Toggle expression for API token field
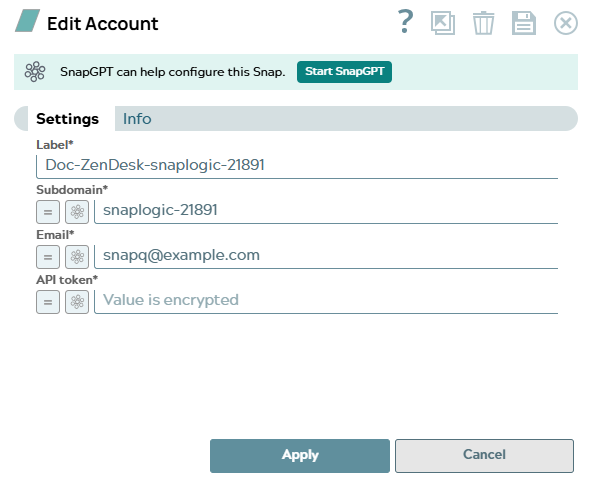Image resolution: width=592 pixels, height=490 pixels. pos(48,302)
